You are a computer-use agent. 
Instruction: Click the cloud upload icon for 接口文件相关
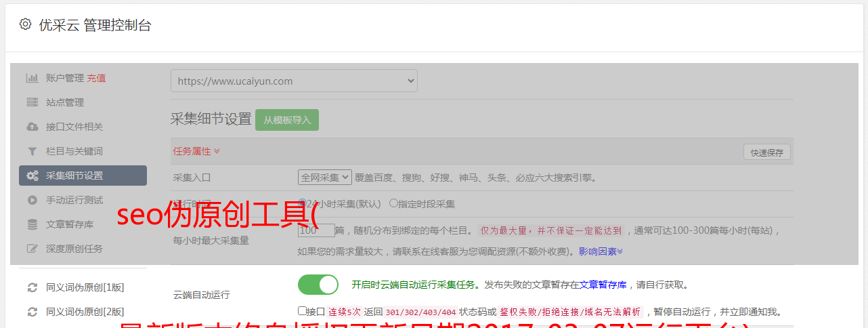pos(32,127)
